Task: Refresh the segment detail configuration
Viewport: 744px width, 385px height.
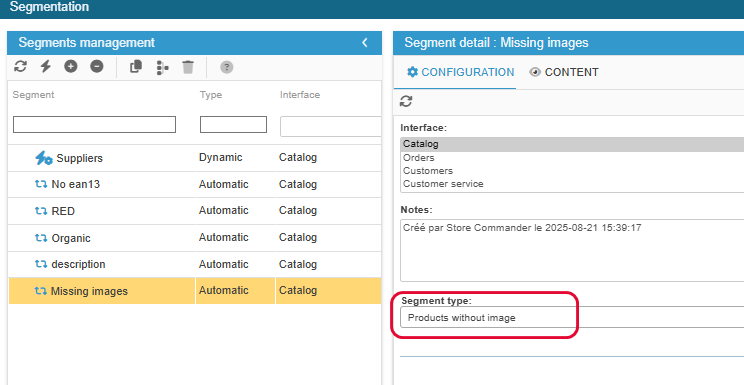Action: point(406,101)
